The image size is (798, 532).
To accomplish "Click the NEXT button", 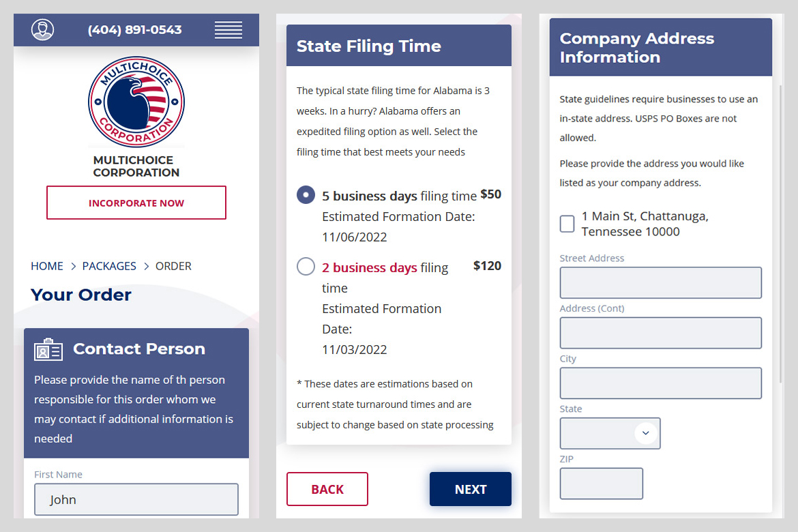I will pyautogui.click(x=470, y=489).
